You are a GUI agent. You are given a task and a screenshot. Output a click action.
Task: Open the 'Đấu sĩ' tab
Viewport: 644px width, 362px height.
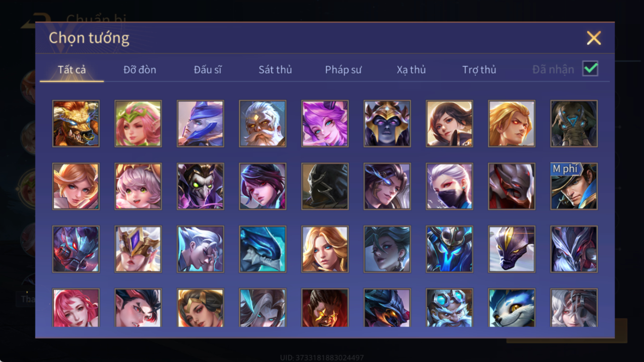(208, 70)
